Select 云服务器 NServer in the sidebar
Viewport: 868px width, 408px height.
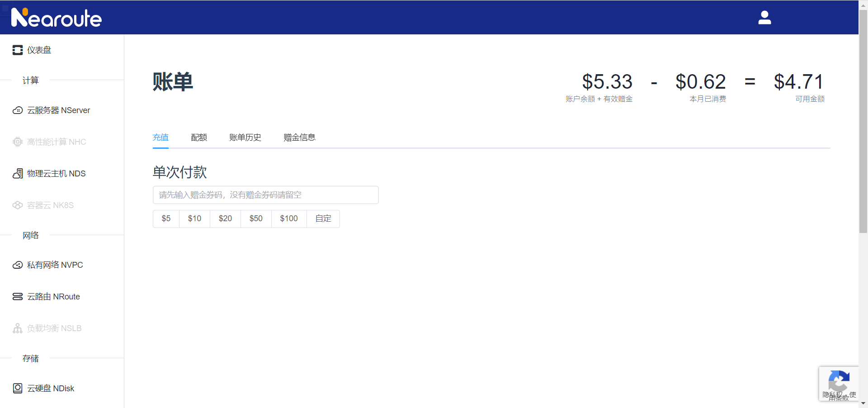click(58, 110)
